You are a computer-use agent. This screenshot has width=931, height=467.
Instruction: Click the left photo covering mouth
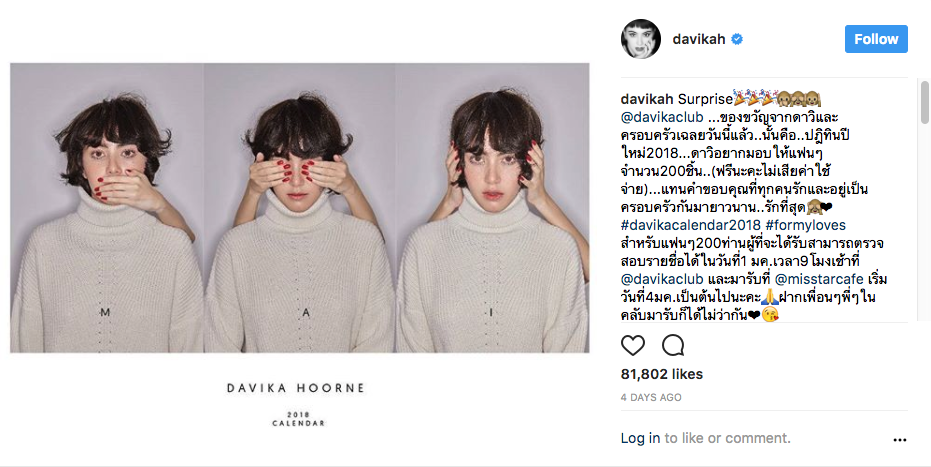[x=107, y=208]
